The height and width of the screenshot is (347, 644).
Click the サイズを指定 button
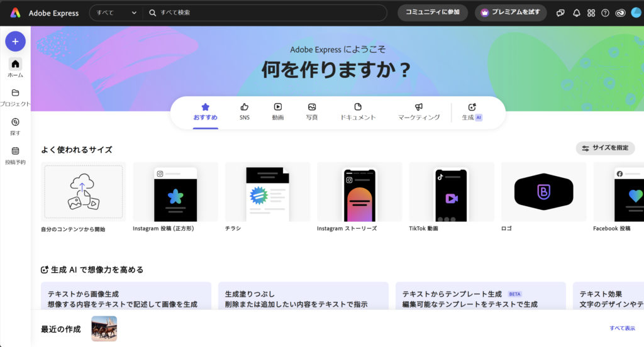(x=605, y=148)
